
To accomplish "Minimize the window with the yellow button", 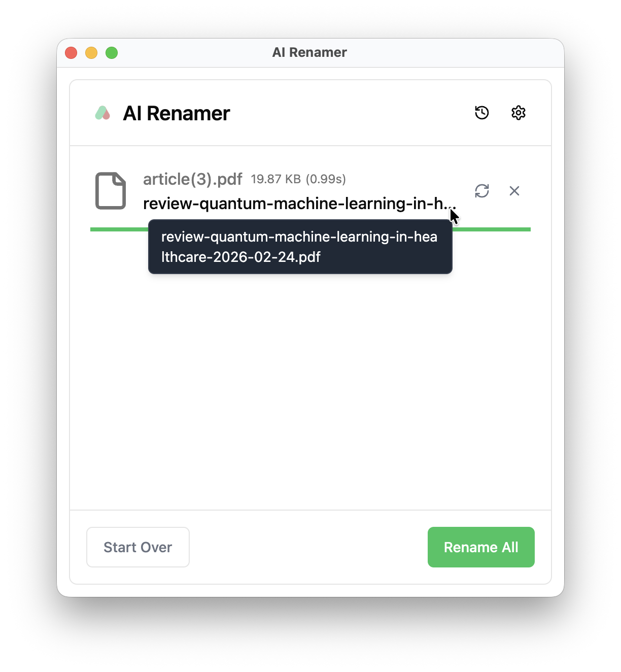I will pyautogui.click(x=91, y=53).
